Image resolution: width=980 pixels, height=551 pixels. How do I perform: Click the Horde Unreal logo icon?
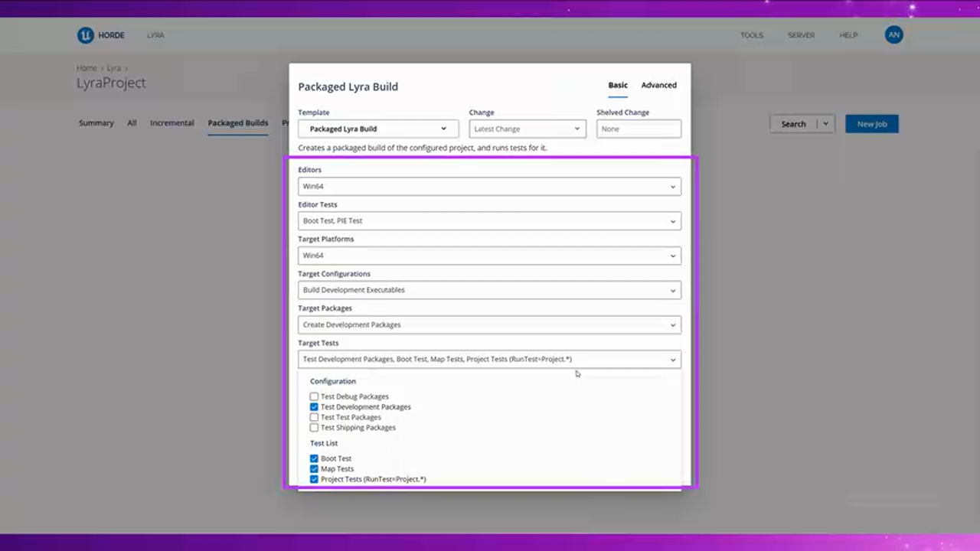[x=85, y=35]
